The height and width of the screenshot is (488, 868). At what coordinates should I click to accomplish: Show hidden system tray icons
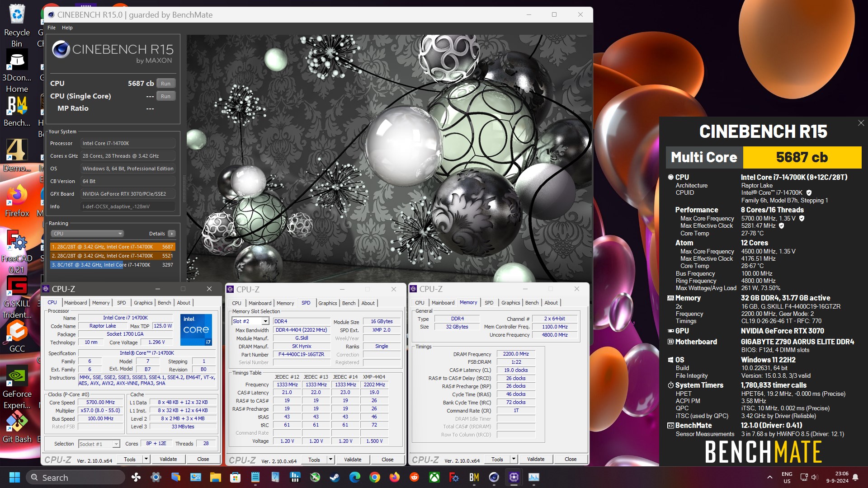769,477
